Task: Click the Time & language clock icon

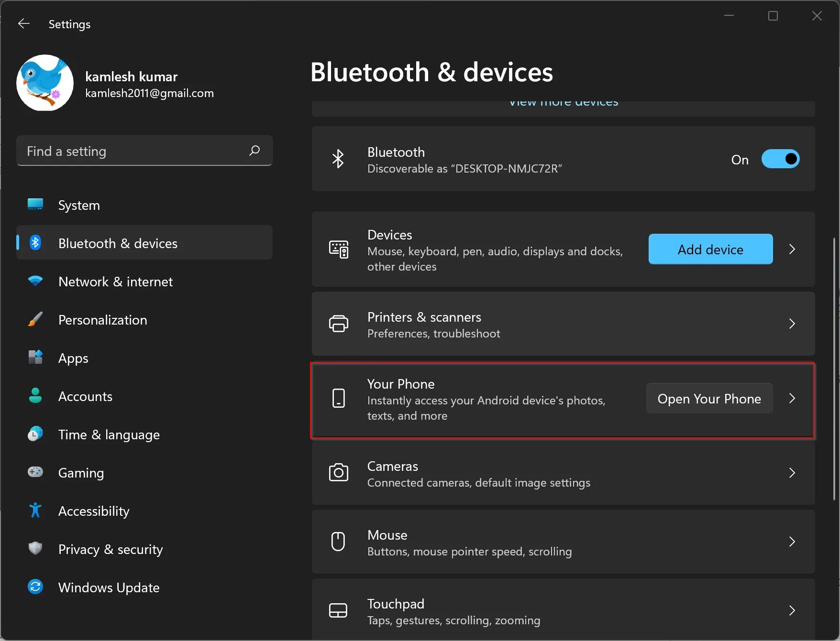Action: [35, 434]
